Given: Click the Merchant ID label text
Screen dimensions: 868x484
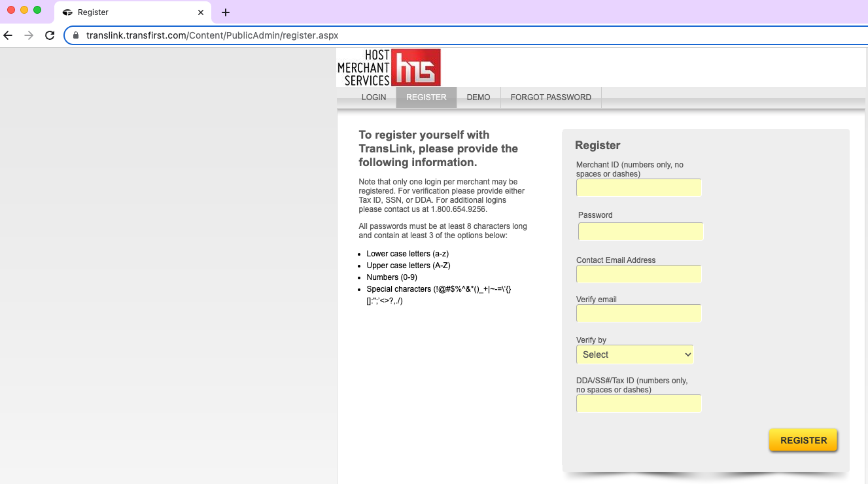Looking at the screenshot, I should pos(630,169).
